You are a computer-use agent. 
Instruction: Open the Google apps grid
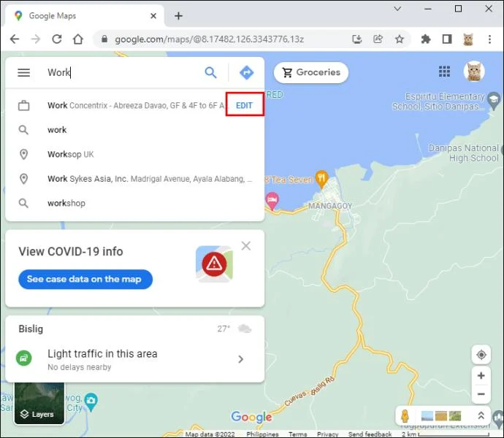pyautogui.click(x=444, y=72)
